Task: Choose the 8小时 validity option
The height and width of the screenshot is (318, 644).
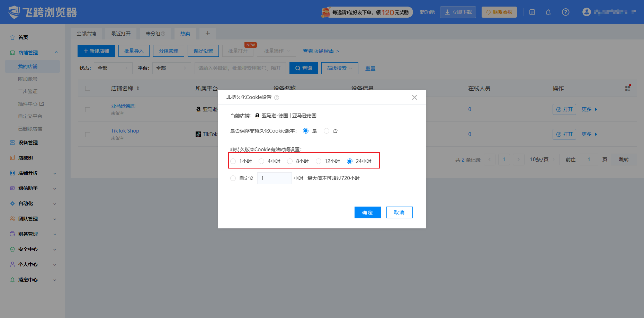Action: 290,161
